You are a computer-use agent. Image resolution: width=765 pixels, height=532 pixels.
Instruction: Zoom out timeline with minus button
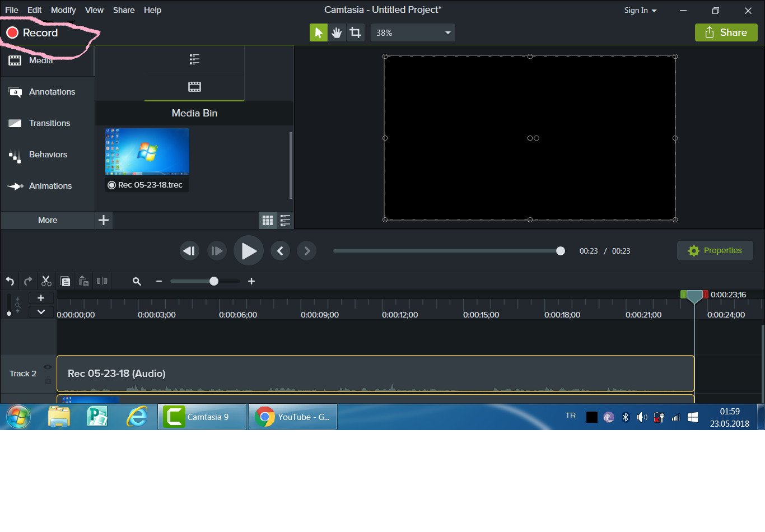click(x=159, y=281)
